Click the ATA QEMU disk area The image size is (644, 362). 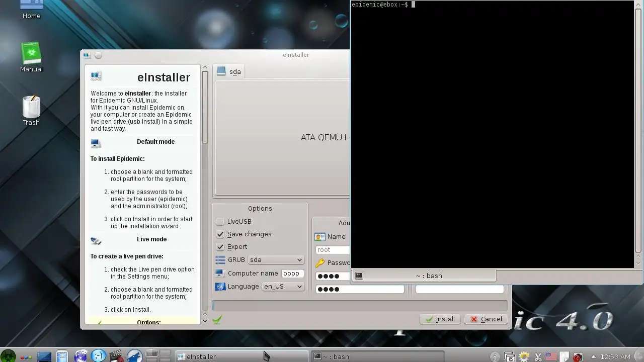coord(282,137)
